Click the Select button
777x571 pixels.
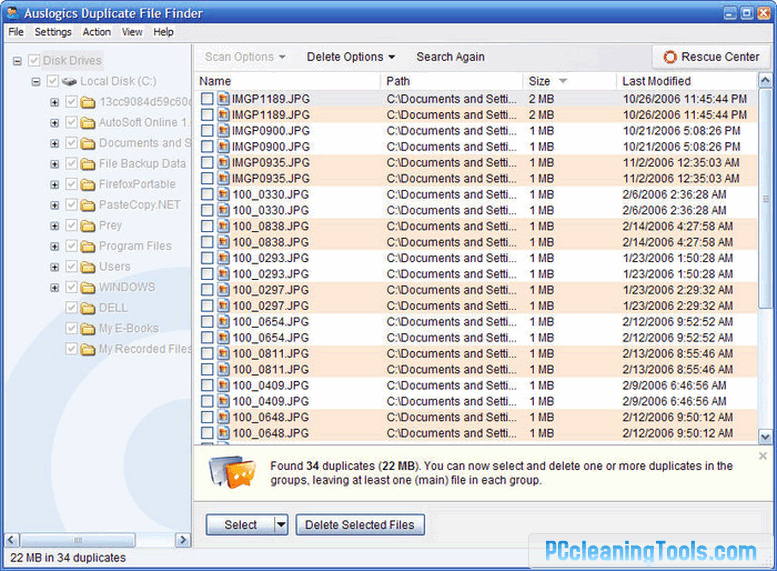click(x=240, y=524)
